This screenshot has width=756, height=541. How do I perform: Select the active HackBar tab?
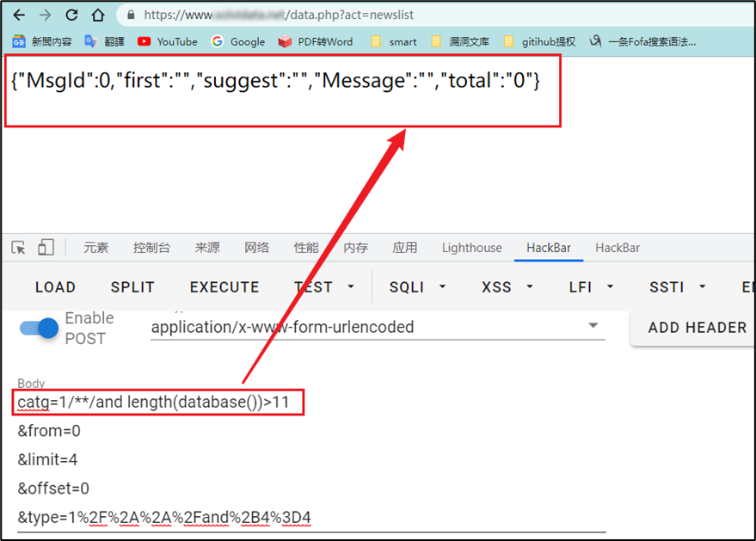coord(549,248)
